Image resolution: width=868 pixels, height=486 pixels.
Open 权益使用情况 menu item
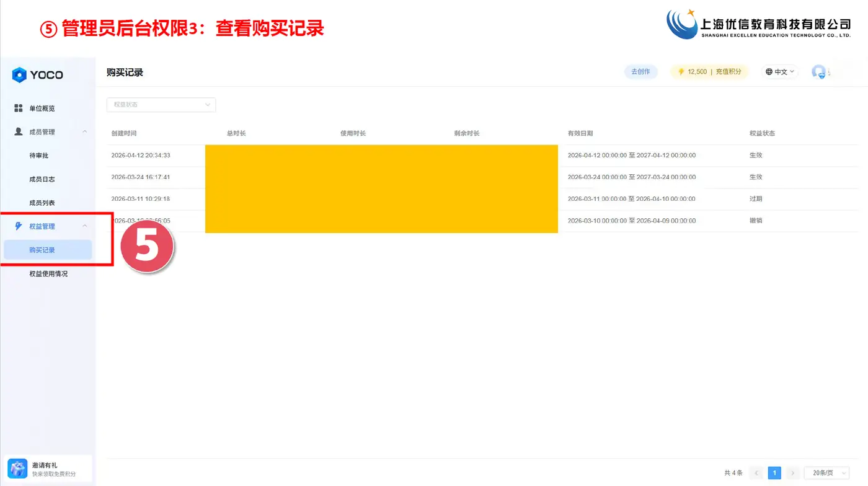click(48, 273)
